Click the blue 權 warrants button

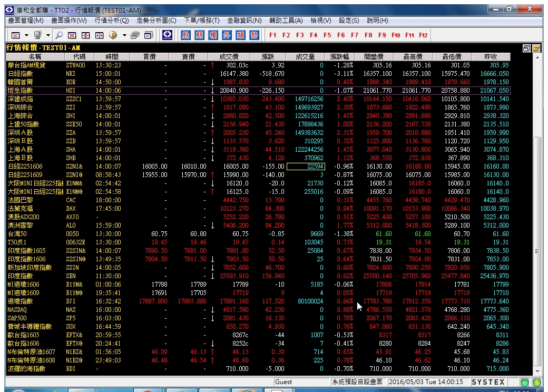[x=213, y=35]
